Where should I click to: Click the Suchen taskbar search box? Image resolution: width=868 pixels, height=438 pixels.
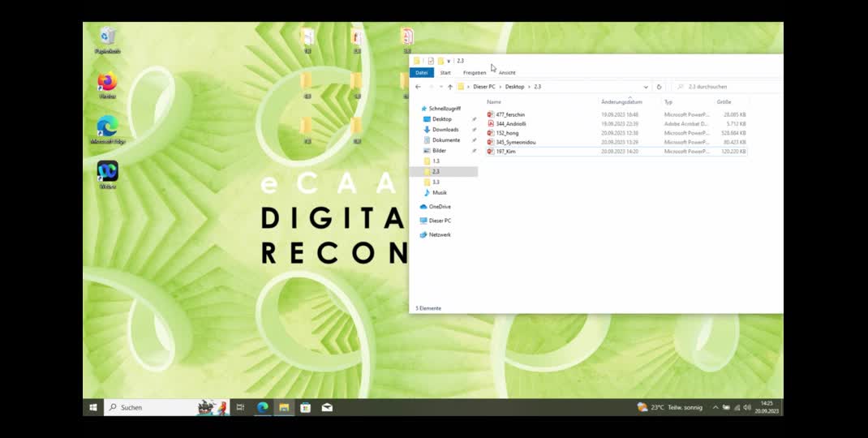tap(166, 407)
